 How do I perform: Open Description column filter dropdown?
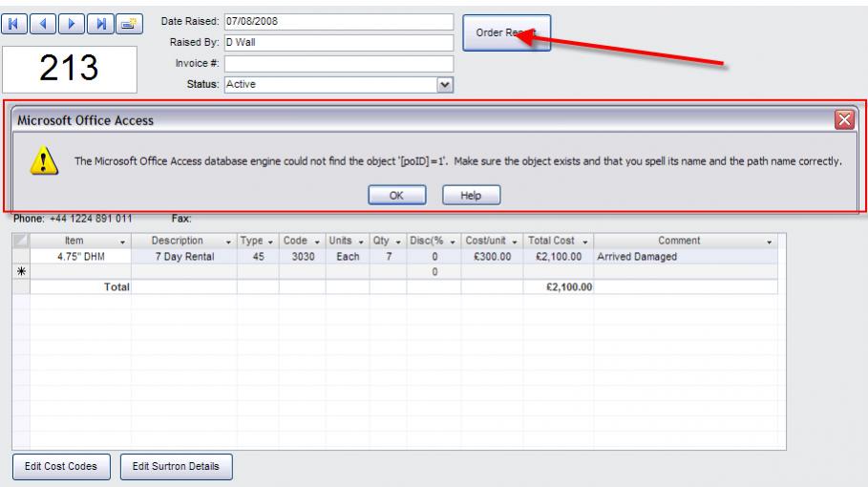(228, 242)
